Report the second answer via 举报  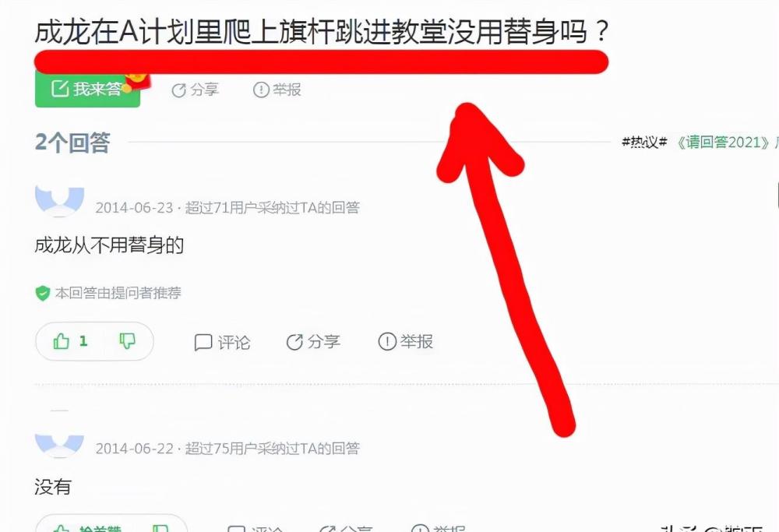[439, 528]
